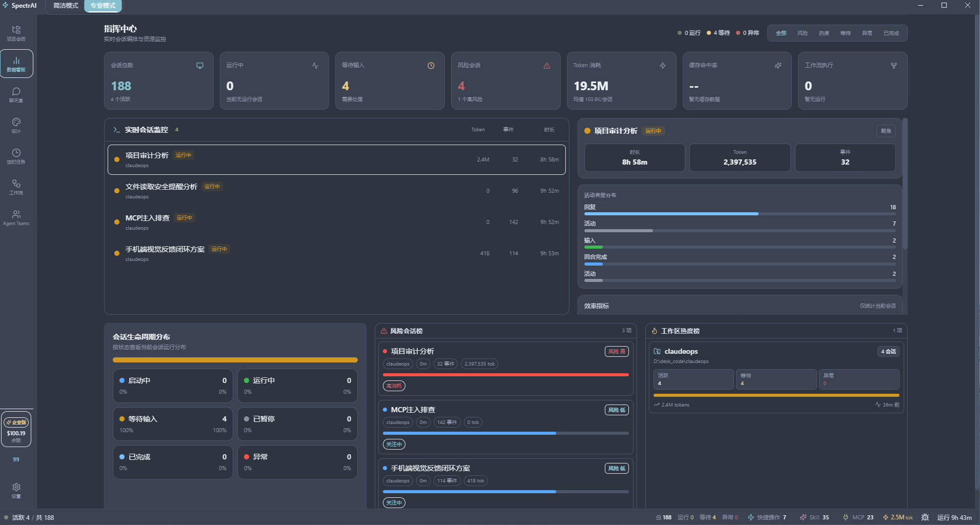Switch to 简洁模式 mode
This screenshot has height=525, width=980.
(65, 6)
